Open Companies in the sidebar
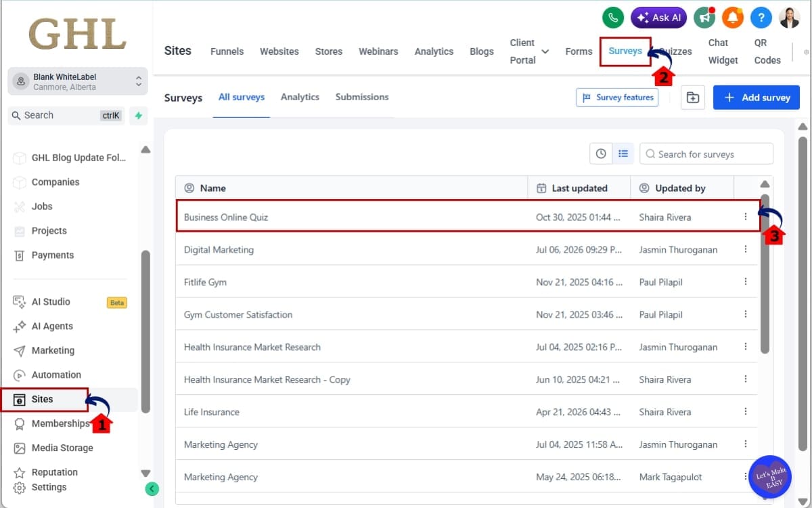Screen dimensions: 812x508 55,182
